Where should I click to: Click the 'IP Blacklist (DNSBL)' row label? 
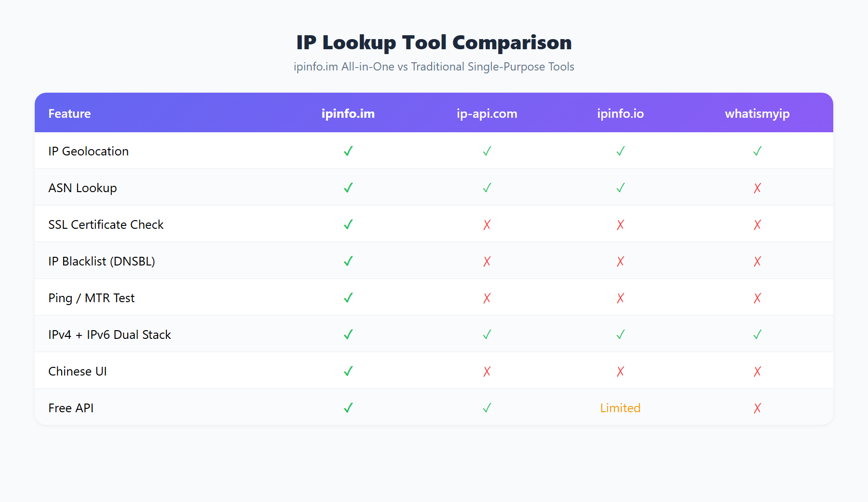(x=102, y=261)
